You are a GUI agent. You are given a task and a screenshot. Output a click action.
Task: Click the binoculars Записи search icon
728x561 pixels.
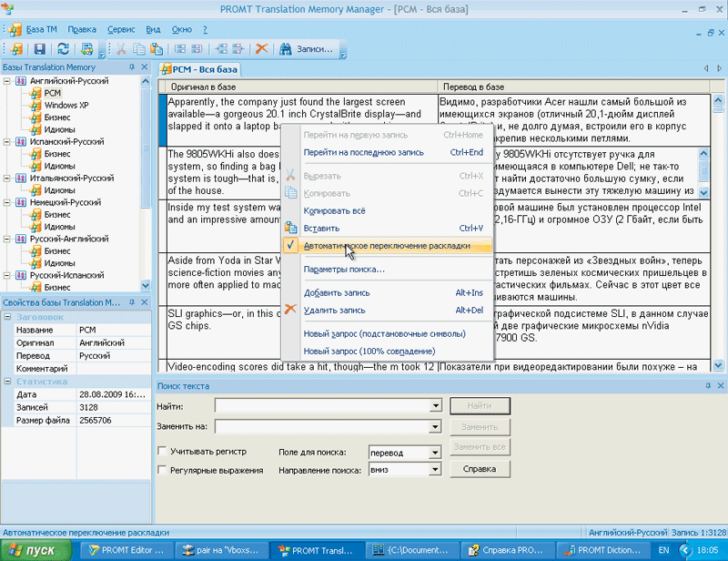pyautogui.click(x=285, y=49)
